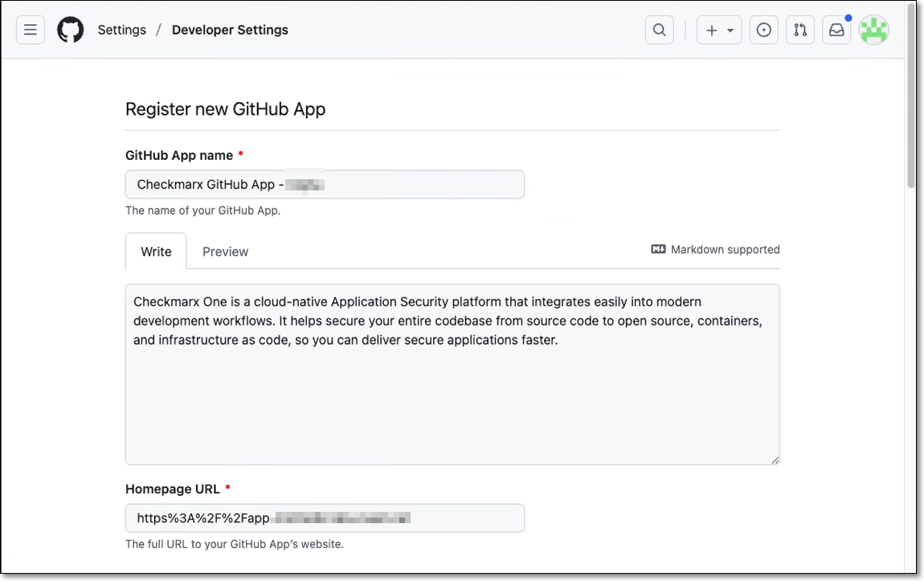Focus the Homepage URL input field

tap(325, 518)
